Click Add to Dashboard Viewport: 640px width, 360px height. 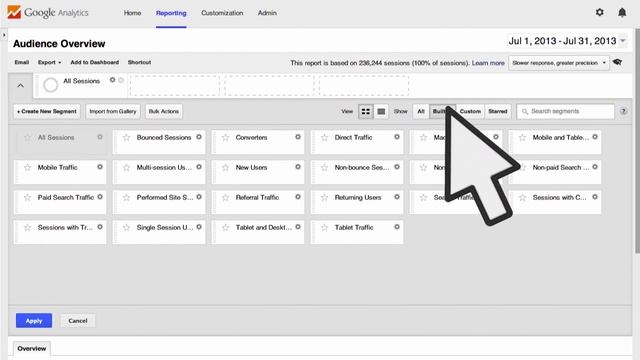(x=95, y=62)
